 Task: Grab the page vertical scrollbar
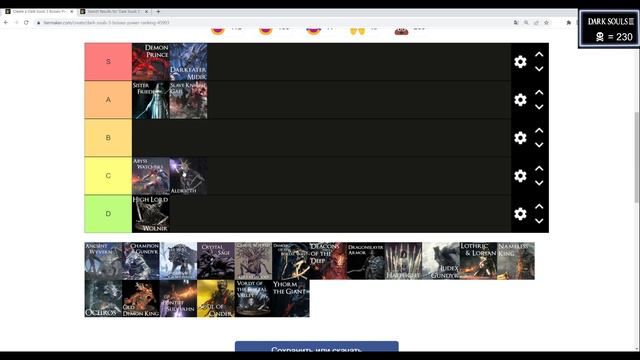[x=637, y=157]
